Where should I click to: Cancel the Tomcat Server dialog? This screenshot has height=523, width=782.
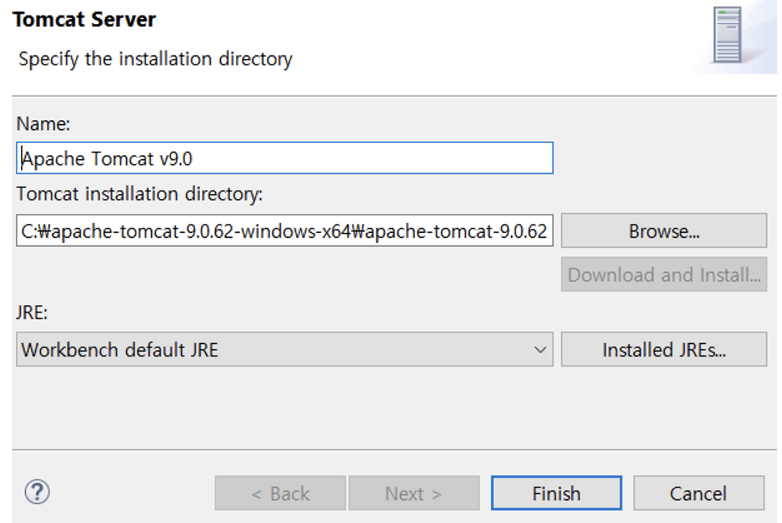click(x=699, y=493)
